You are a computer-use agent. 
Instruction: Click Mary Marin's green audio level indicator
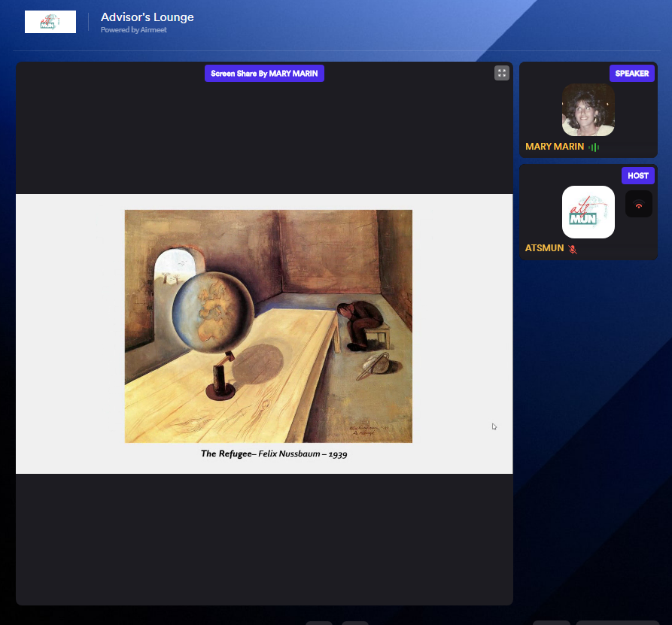[594, 147]
